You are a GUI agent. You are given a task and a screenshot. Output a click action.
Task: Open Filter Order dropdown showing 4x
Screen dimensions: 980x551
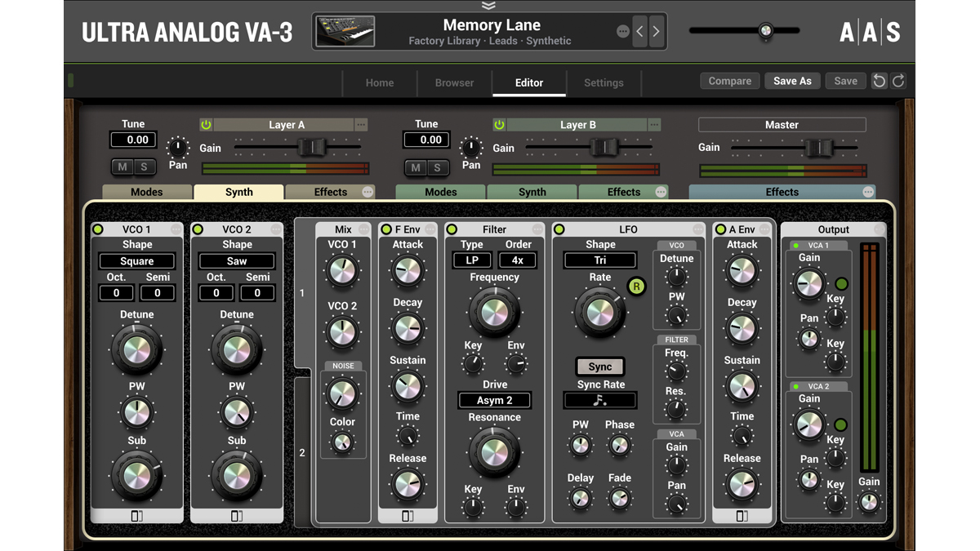(517, 260)
